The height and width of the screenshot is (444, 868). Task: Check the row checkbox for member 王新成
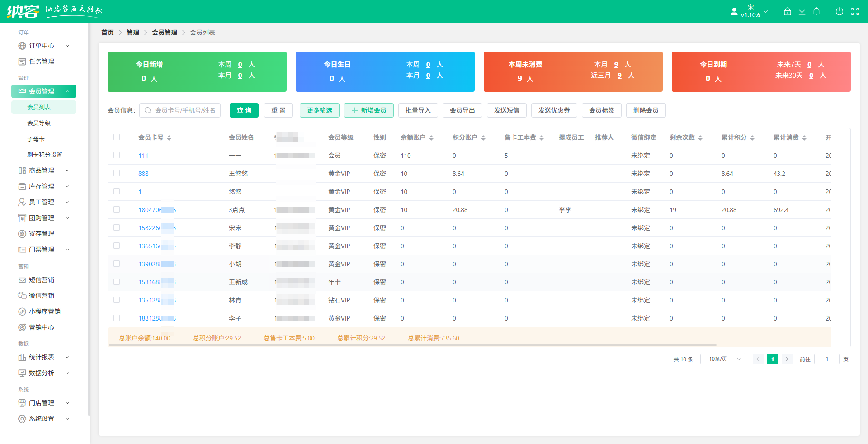pyautogui.click(x=117, y=282)
